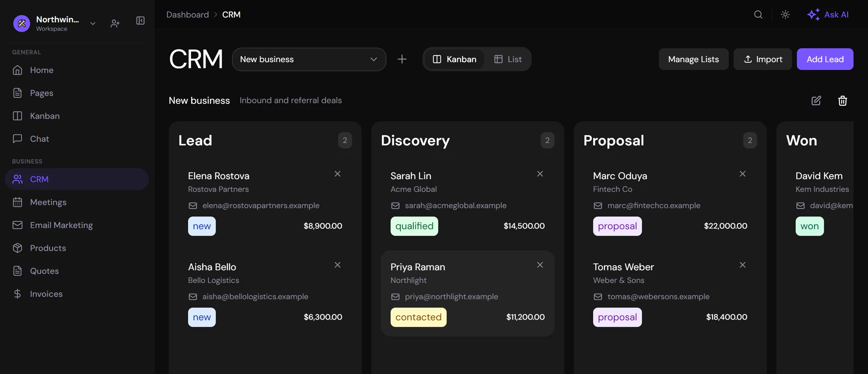Open Products in the sidebar

tap(77, 248)
